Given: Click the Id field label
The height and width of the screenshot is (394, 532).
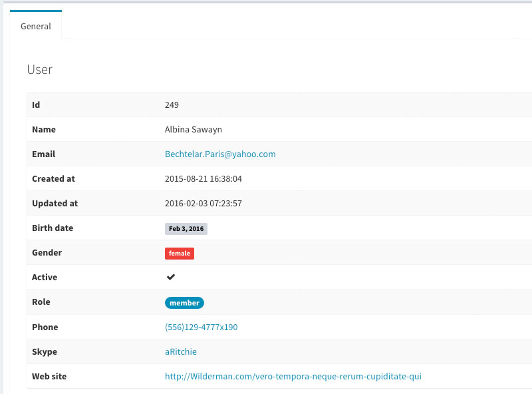Looking at the screenshot, I should point(36,104).
